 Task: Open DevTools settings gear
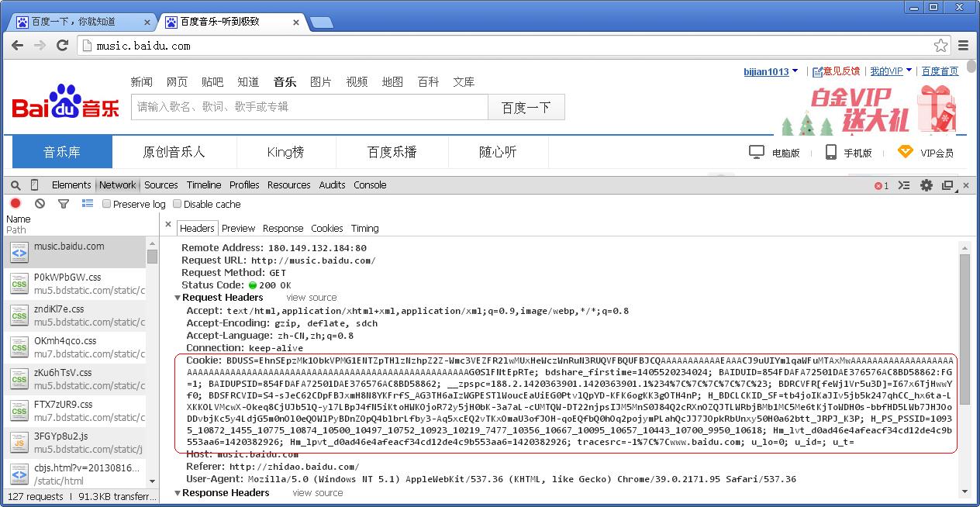pos(927,185)
